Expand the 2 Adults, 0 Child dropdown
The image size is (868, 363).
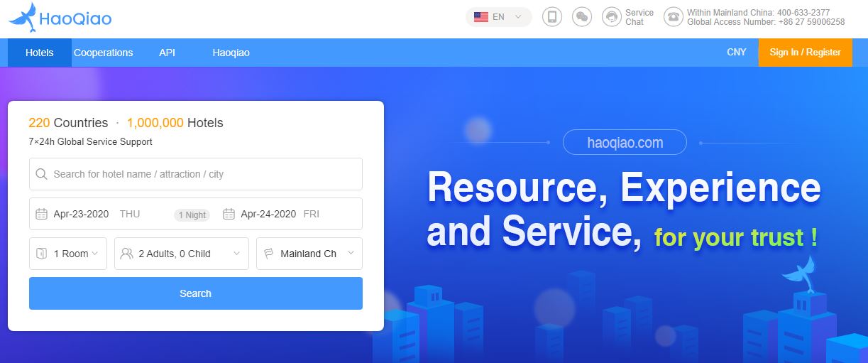[182, 254]
